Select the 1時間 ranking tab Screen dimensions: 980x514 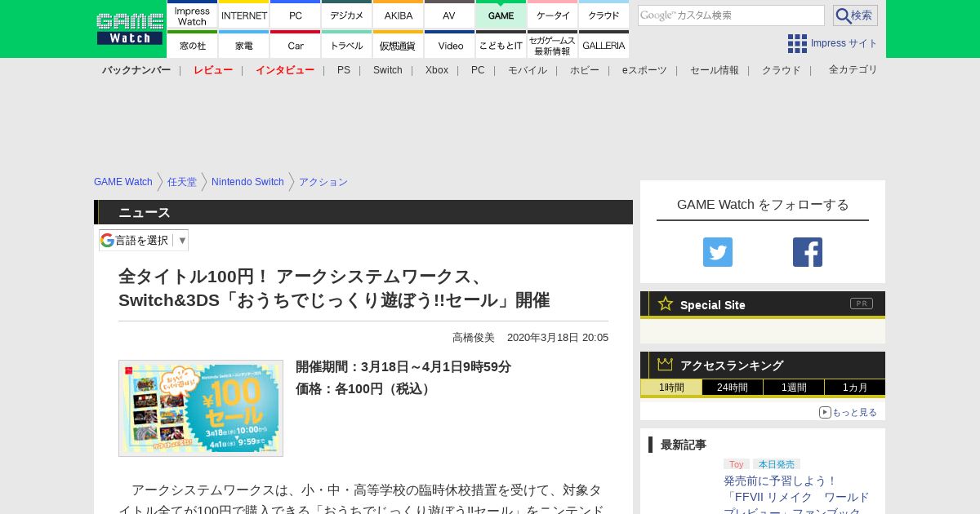point(671,388)
